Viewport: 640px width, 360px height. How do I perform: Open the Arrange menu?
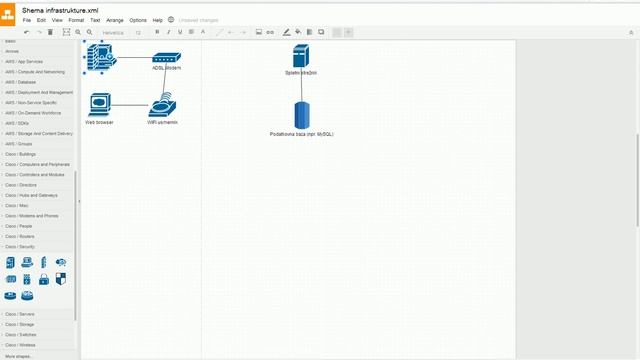[x=115, y=20]
